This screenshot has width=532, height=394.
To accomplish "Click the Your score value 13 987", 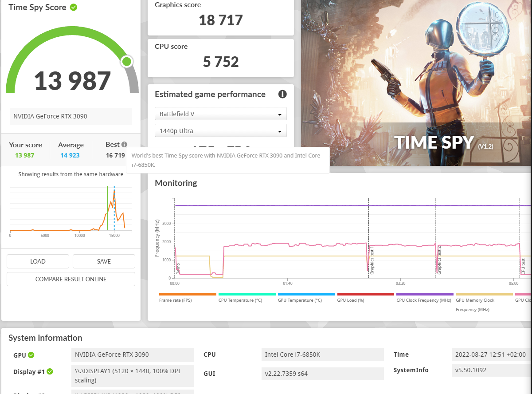I will (25, 155).
